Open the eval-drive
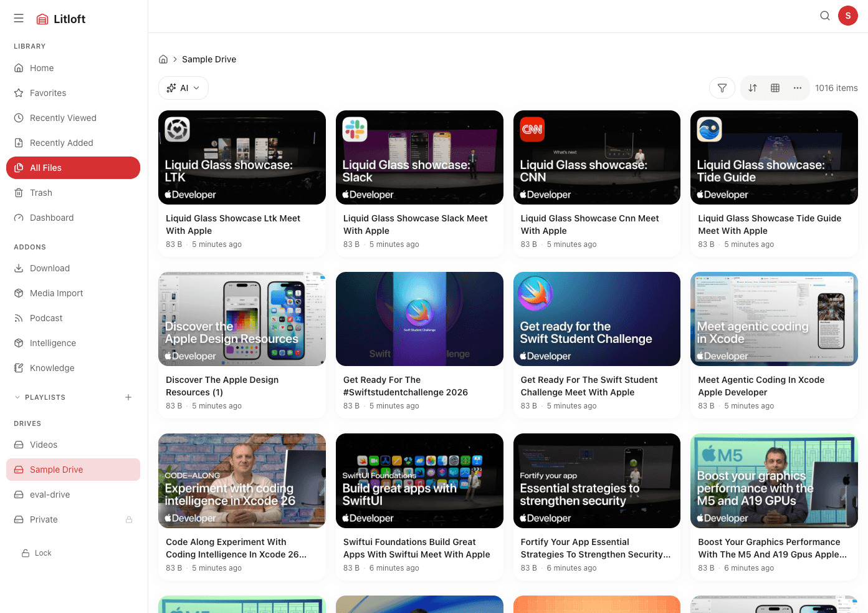 (x=73, y=495)
